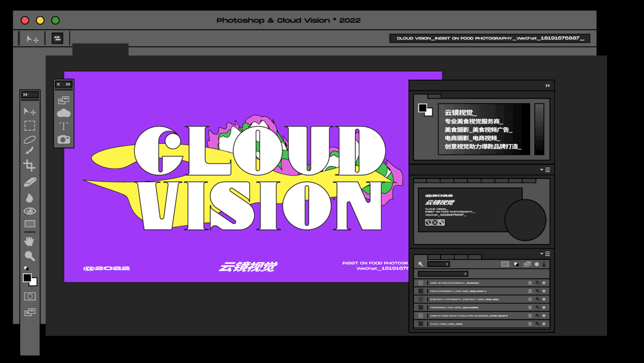The image size is (644, 363).
Task: Select the FOOD PHOTOGRAPHY_FOOD VIDEO layer
Action: click(x=482, y=291)
